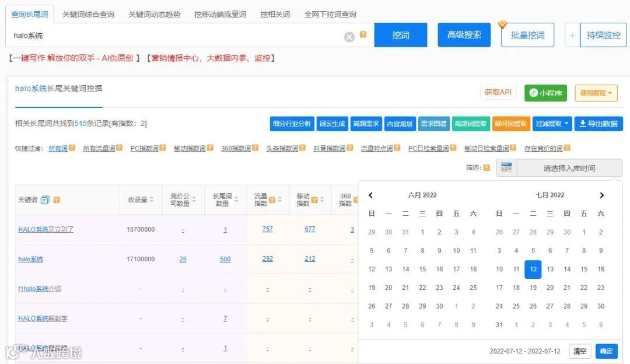This screenshot has width=630, height=364.
Task: Click help icon next to PC日检索量词
Action: click(453, 148)
